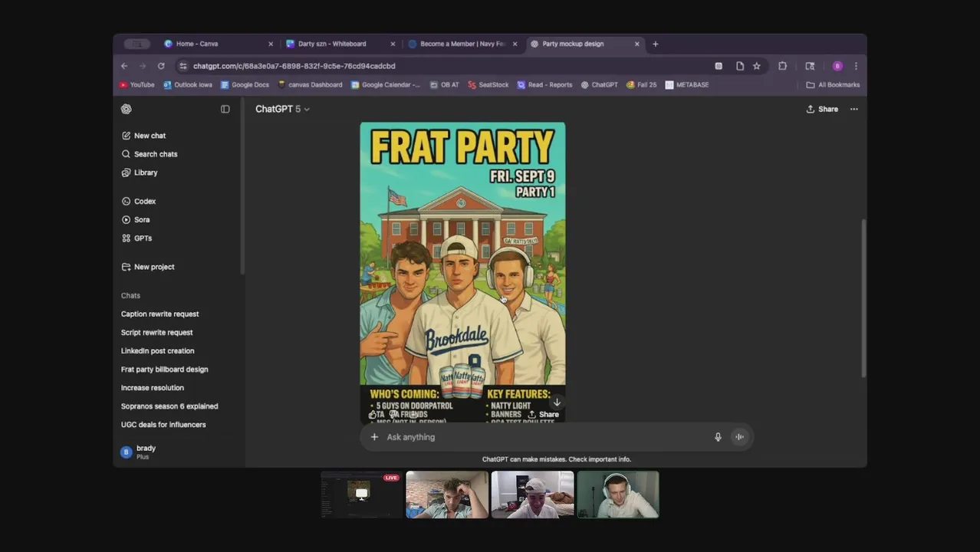
Task: Open the ChatGPT logo home icon
Action: (x=127, y=109)
